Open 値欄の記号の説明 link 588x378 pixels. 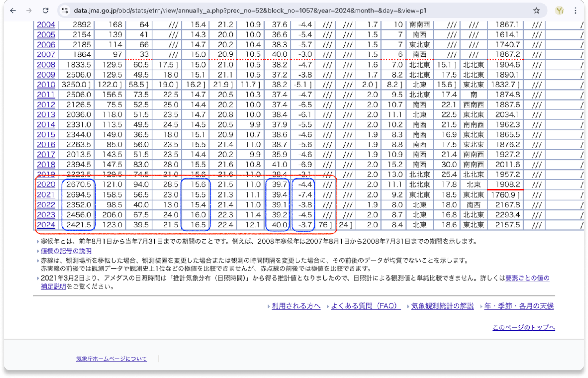[x=66, y=251]
